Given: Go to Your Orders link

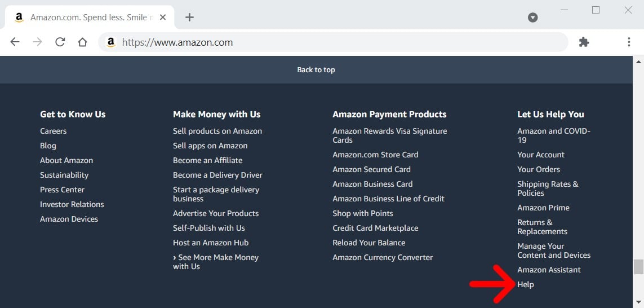Looking at the screenshot, I should (539, 169).
